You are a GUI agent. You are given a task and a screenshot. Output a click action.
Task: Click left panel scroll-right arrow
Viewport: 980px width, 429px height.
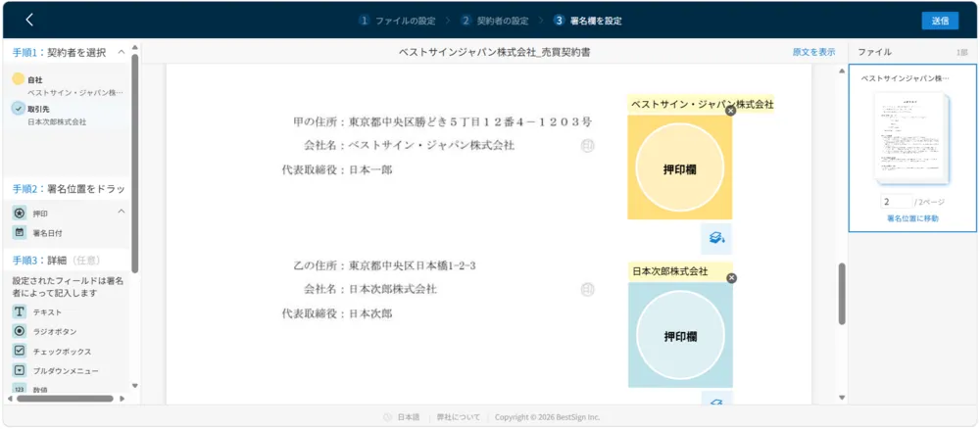coord(122,399)
